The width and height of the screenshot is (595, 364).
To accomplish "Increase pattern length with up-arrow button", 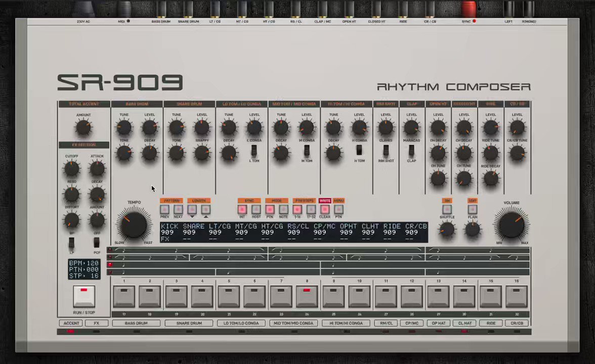I will click(x=205, y=209).
